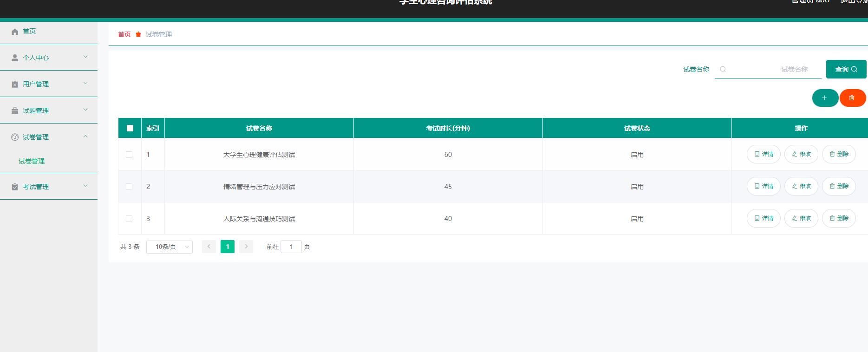Check the row for 大学生心理健康评估测试
Screen dimensions: 868x352
tap(129, 155)
